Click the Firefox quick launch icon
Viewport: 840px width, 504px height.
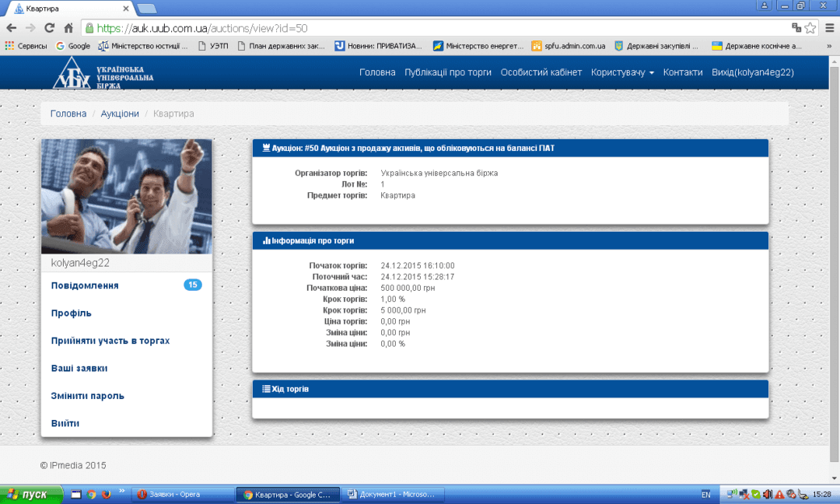pos(107,494)
